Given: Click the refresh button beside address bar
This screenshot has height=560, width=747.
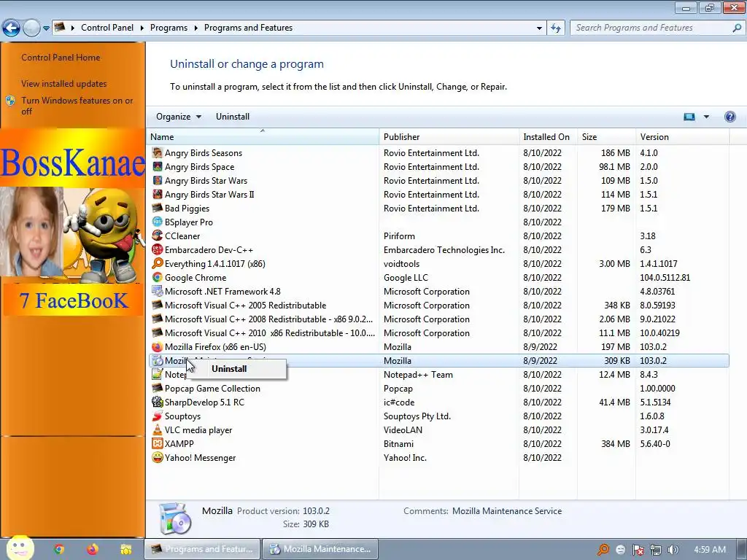Looking at the screenshot, I should click(x=555, y=28).
